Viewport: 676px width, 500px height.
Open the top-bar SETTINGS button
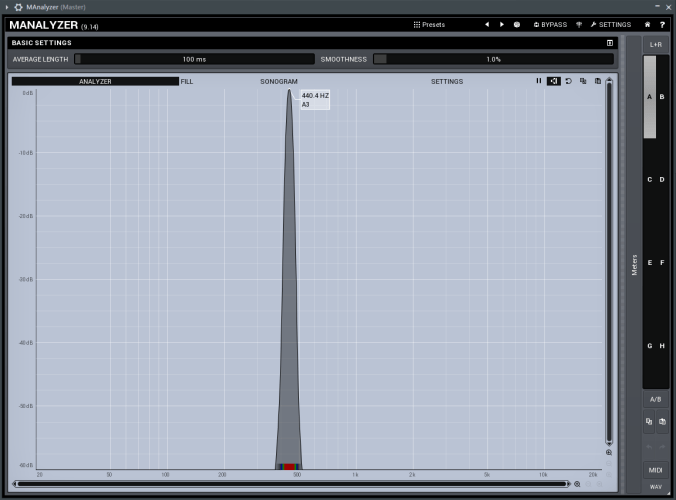[x=610, y=24]
